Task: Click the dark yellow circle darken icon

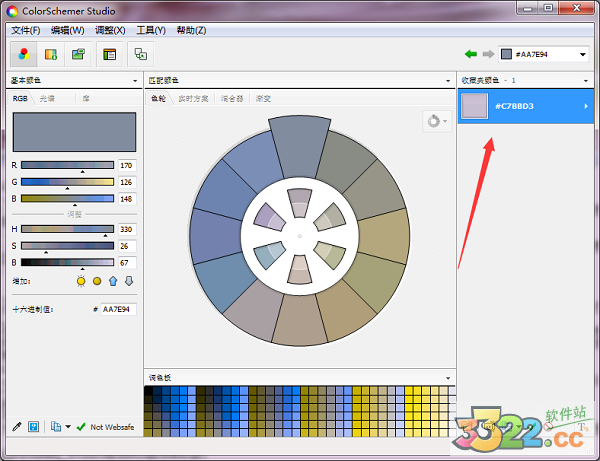Action: pyautogui.click(x=97, y=281)
